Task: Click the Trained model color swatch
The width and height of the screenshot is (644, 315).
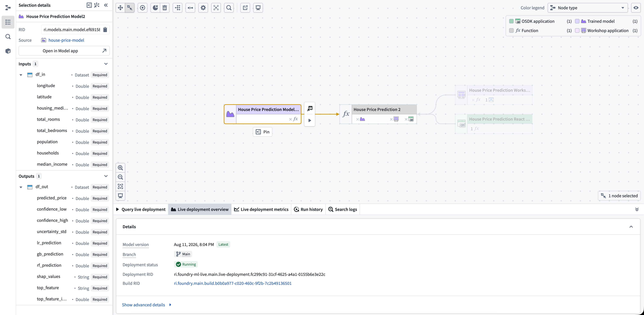Action: pyautogui.click(x=577, y=21)
